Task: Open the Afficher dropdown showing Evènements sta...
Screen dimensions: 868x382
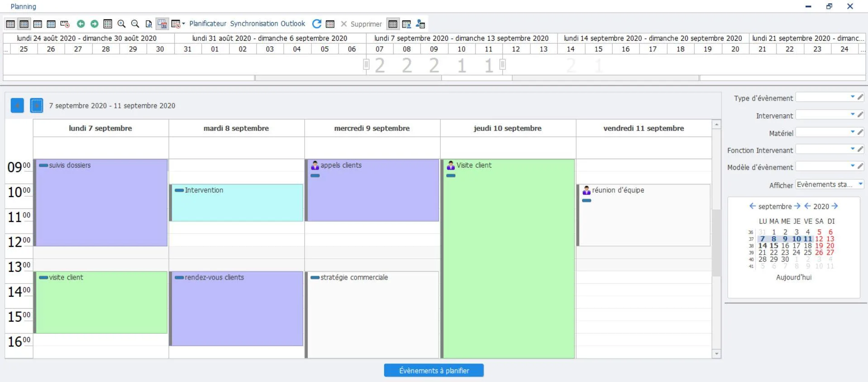Action: click(860, 184)
